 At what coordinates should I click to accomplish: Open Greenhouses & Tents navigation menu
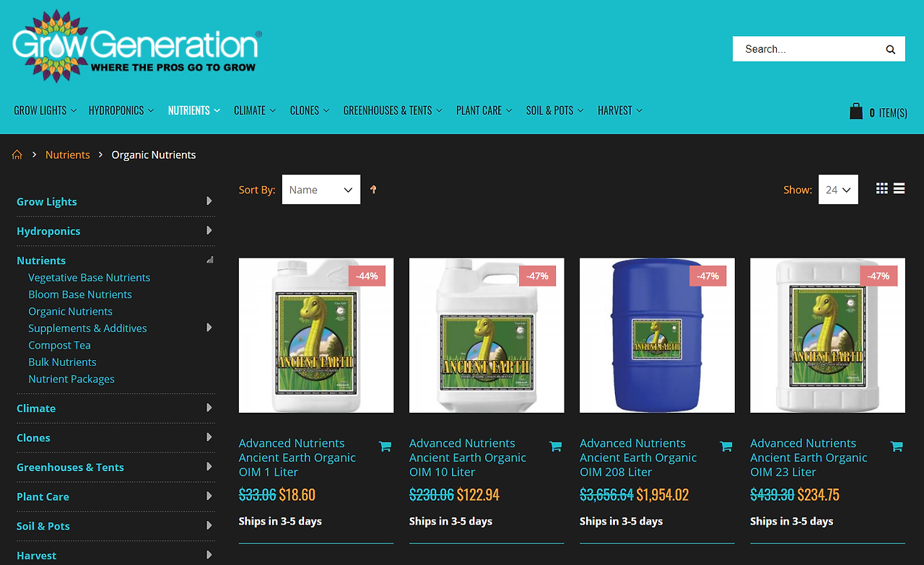coord(393,110)
